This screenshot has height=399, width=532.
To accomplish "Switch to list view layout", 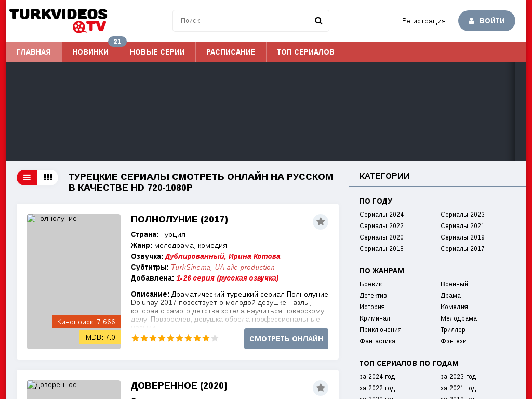I will [x=27, y=178].
